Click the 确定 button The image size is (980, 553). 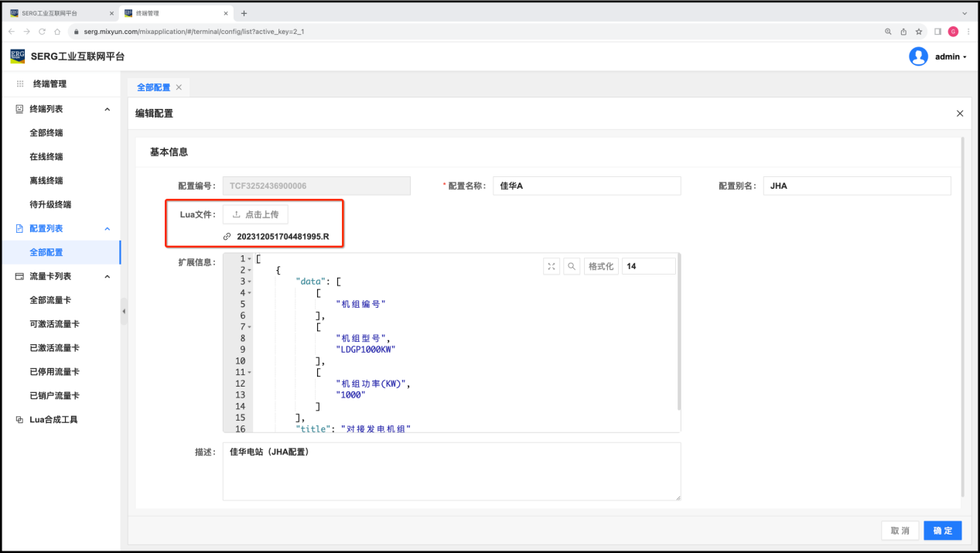(943, 531)
